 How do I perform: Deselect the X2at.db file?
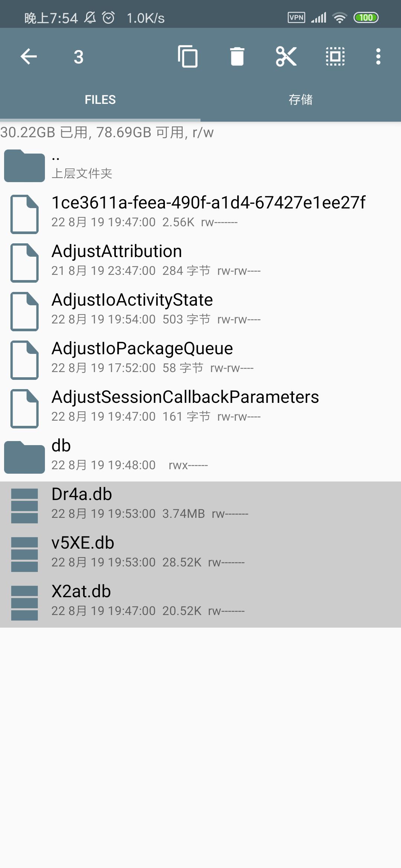(x=200, y=603)
